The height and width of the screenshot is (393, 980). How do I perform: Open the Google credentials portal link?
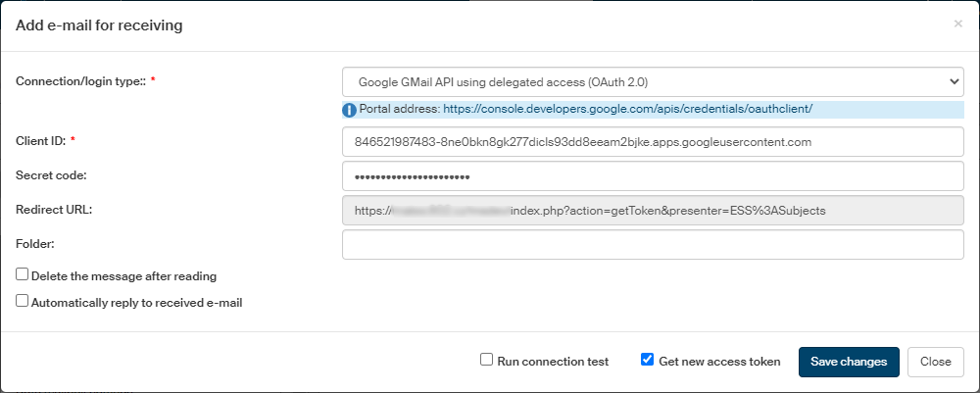[628, 109]
